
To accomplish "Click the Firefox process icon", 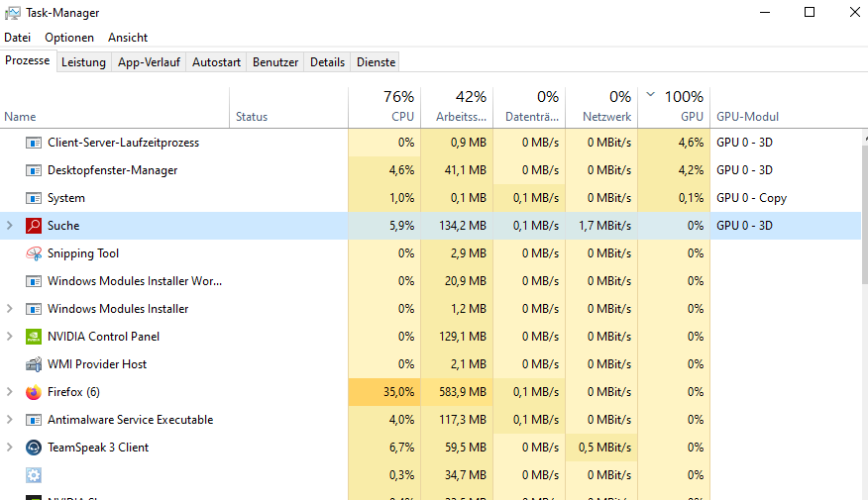I will [x=34, y=392].
